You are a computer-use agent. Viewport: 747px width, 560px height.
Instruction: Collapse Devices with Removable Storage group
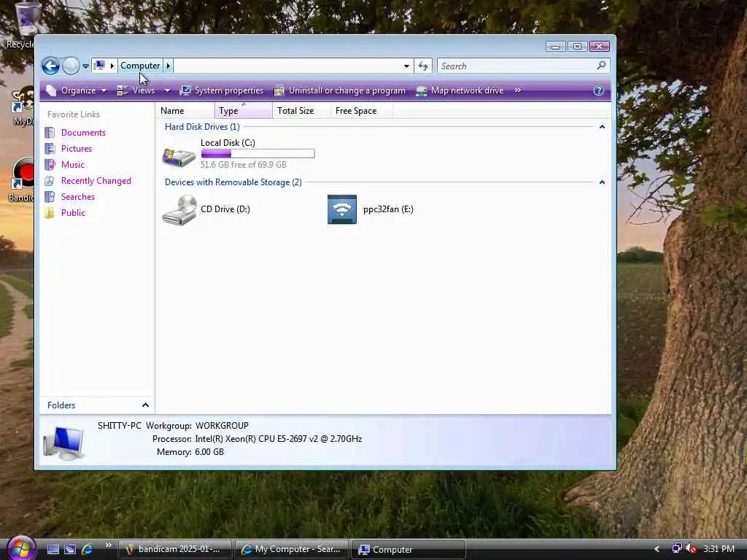click(602, 182)
